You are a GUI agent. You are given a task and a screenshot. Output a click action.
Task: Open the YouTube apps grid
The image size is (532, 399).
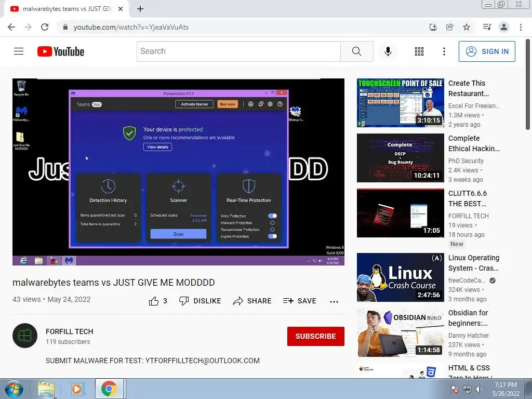[419, 51]
